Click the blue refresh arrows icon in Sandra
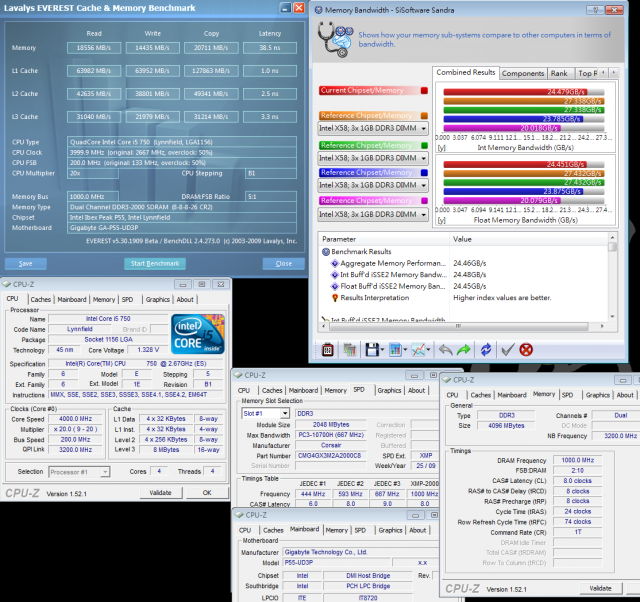Screen dimensions: 640x602 coord(486,350)
